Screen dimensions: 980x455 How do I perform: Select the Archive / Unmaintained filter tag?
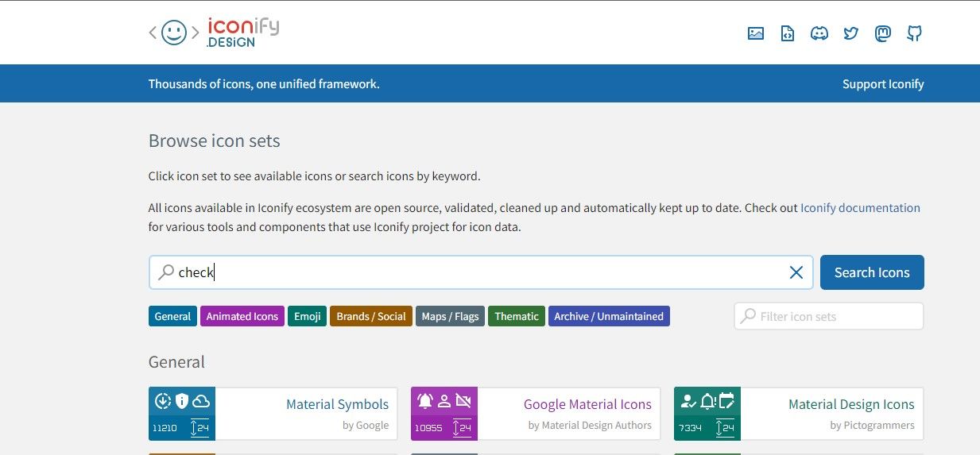609,316
